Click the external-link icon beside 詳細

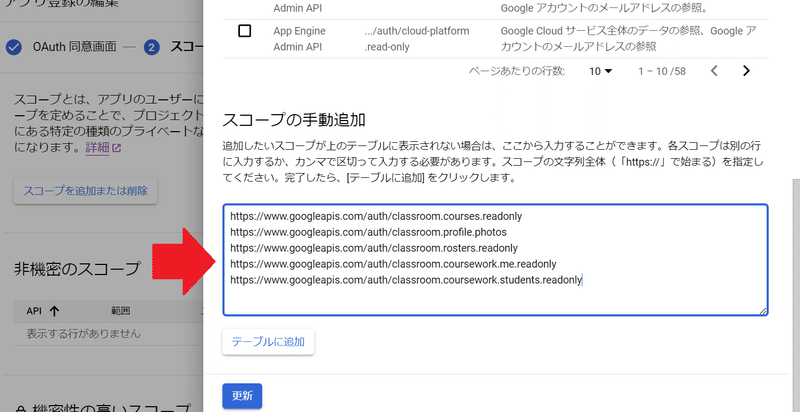click(x=117, y=148)
